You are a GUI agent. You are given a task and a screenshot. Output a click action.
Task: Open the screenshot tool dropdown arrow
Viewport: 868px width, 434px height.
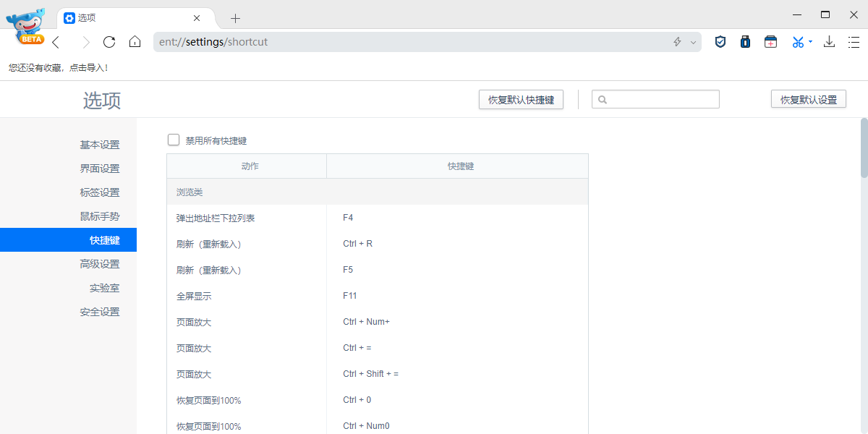[x=809, y=42]
